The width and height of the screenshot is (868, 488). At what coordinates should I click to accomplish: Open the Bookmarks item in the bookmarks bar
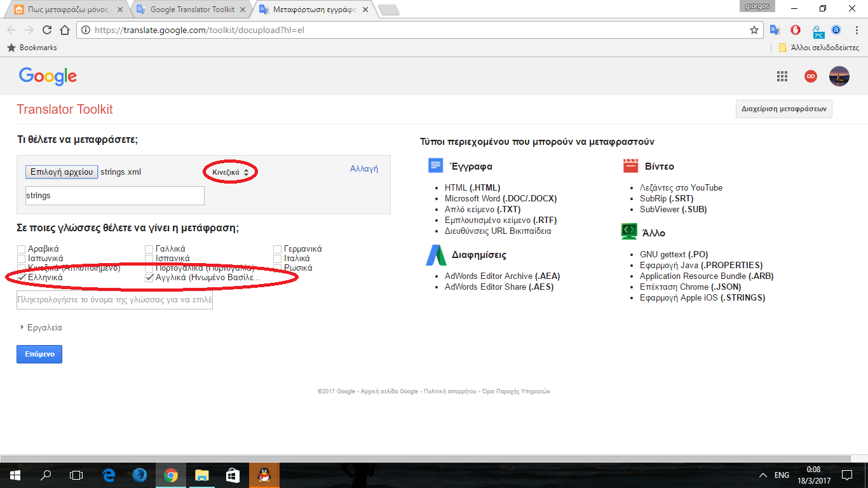point(32,48)
